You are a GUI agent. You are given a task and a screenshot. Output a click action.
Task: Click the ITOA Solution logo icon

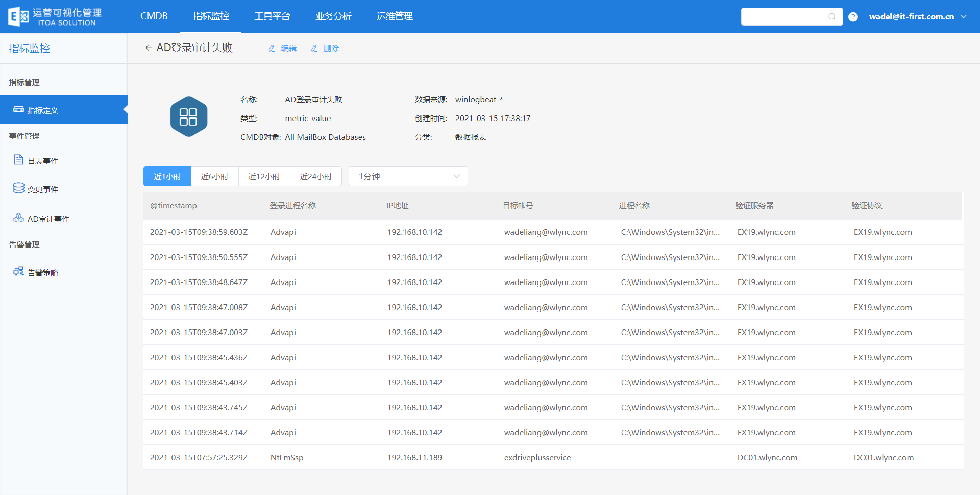(x=19, y=16)
